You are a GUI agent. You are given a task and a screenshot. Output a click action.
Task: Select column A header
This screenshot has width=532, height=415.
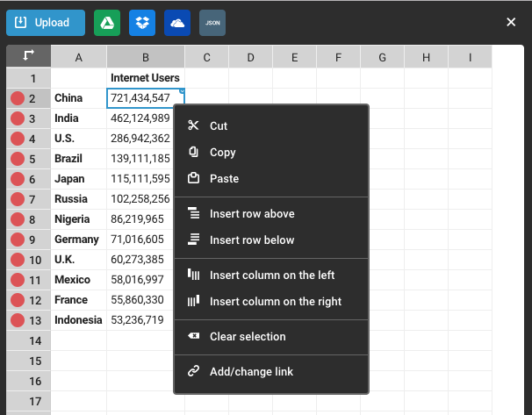pos(79,57)
